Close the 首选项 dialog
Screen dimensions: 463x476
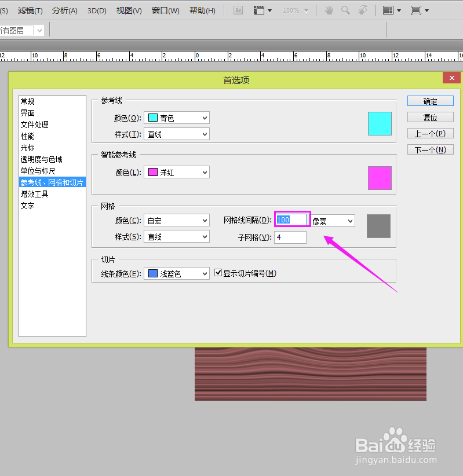point(452,78)
